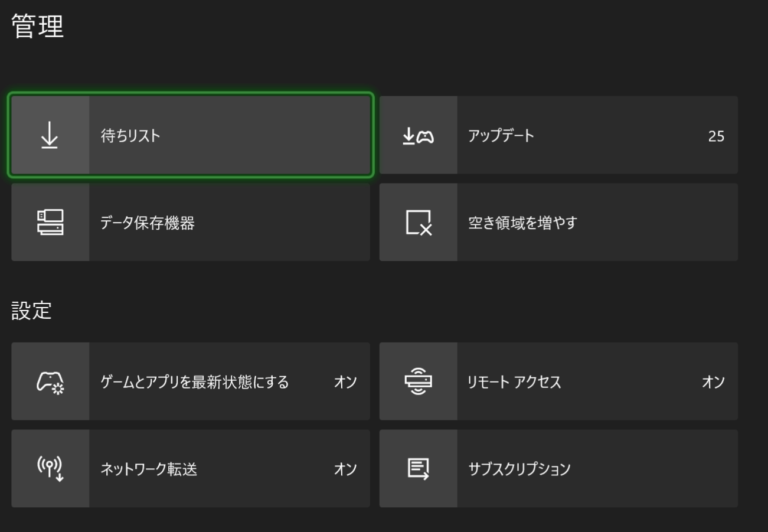Click the controller with gear icon
Image resolution: width=768 pixels, height=532 pixels.
pyautogui.click(x=50, y=382)
